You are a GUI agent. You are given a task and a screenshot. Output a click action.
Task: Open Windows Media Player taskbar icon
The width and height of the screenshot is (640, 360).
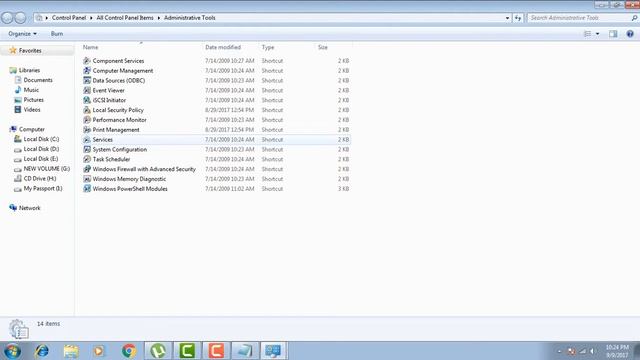coord(99,351)
